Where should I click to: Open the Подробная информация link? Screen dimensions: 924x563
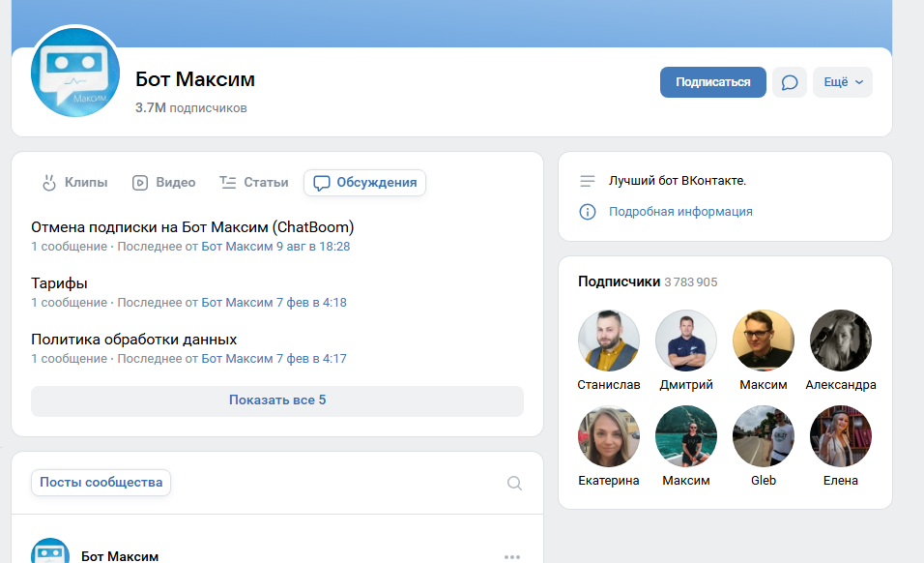(x=680, y=212)
